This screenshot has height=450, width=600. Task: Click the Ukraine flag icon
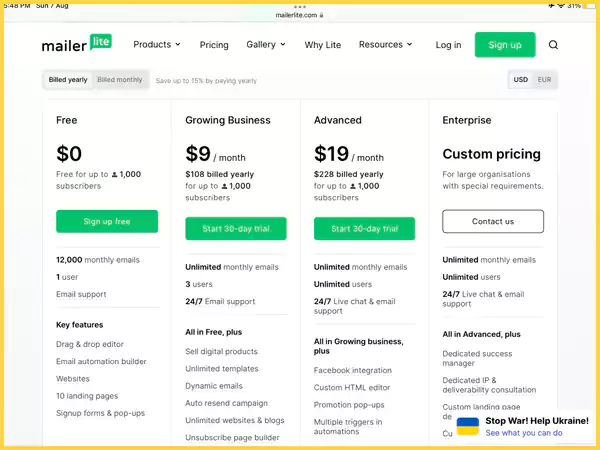point(468,426)
